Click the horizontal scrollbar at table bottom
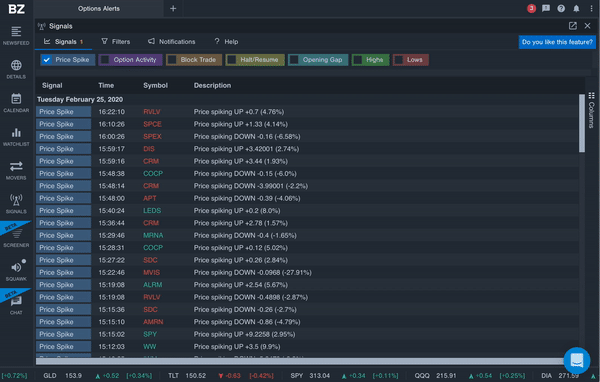 click(299, 361)
